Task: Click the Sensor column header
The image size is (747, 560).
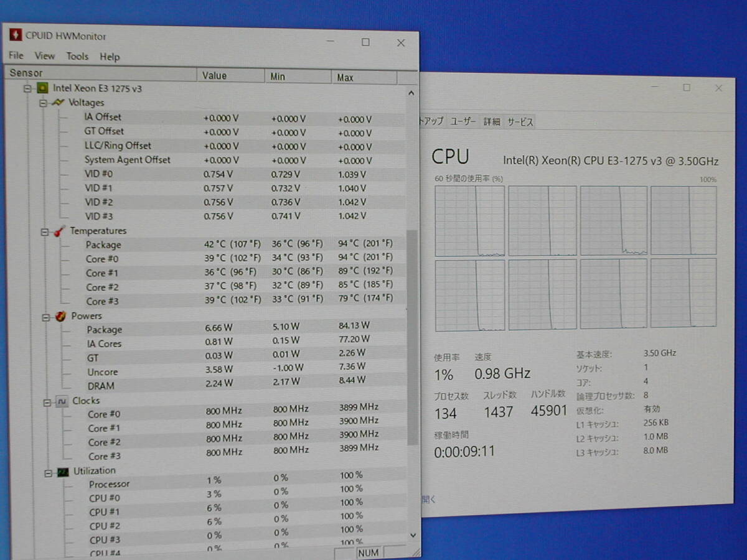Action: tap(101, 74)
